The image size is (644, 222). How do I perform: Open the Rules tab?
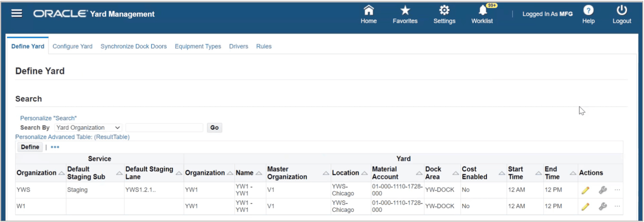(264, 46)
